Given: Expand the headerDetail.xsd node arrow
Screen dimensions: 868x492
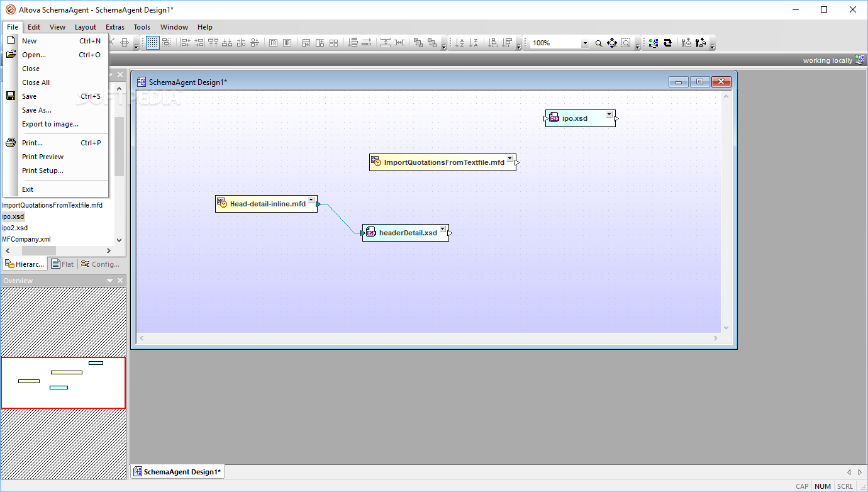Looking at the screenshot, I should [x=442, y=229].
